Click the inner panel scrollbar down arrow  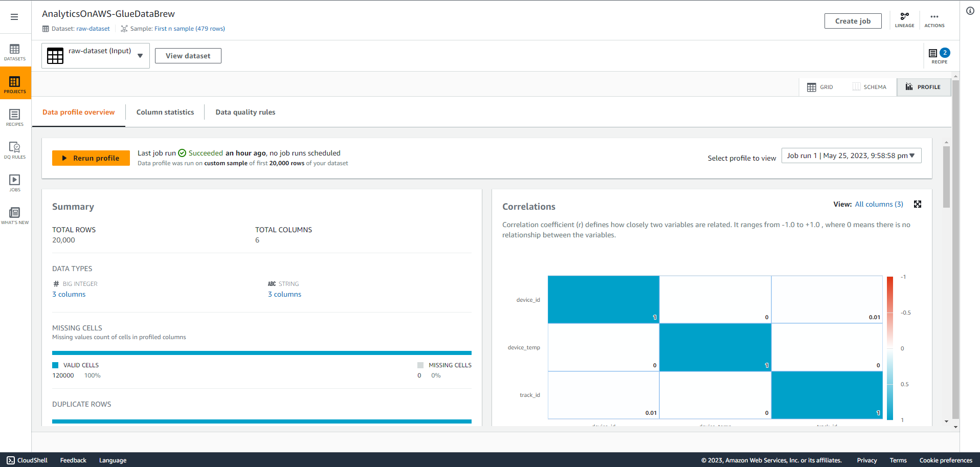coord(946,421)
